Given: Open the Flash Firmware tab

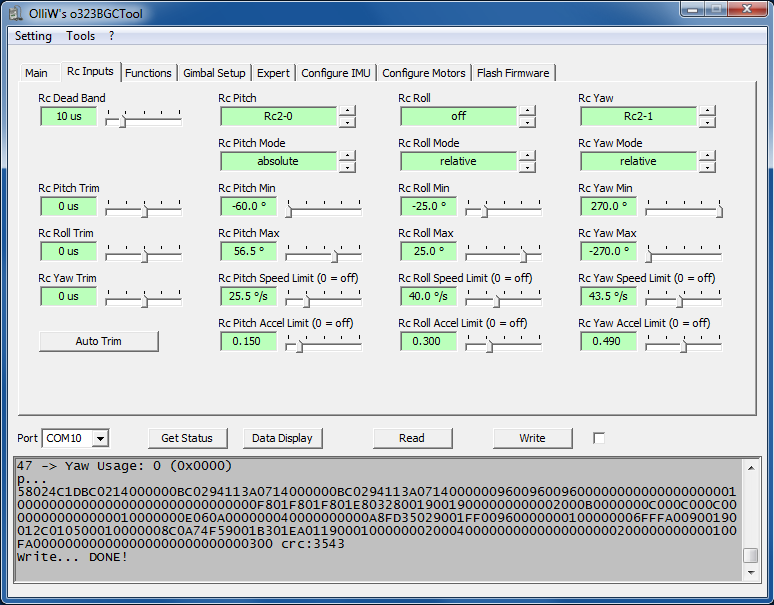Looking at the screenshot, I should point(513,73).
